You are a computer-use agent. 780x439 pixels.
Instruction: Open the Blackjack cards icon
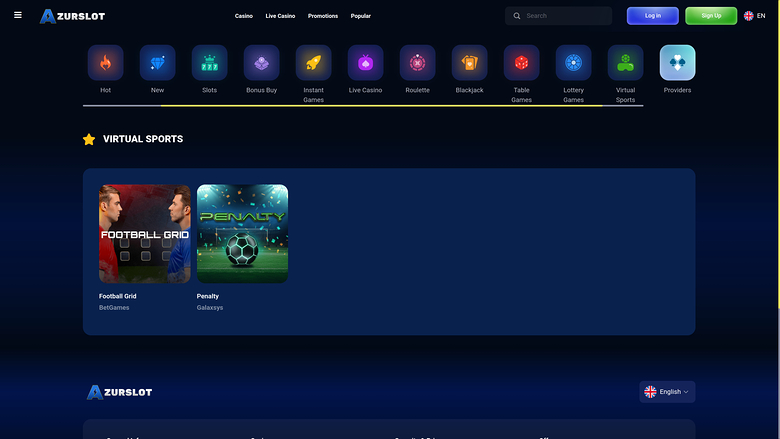[470, 63]
